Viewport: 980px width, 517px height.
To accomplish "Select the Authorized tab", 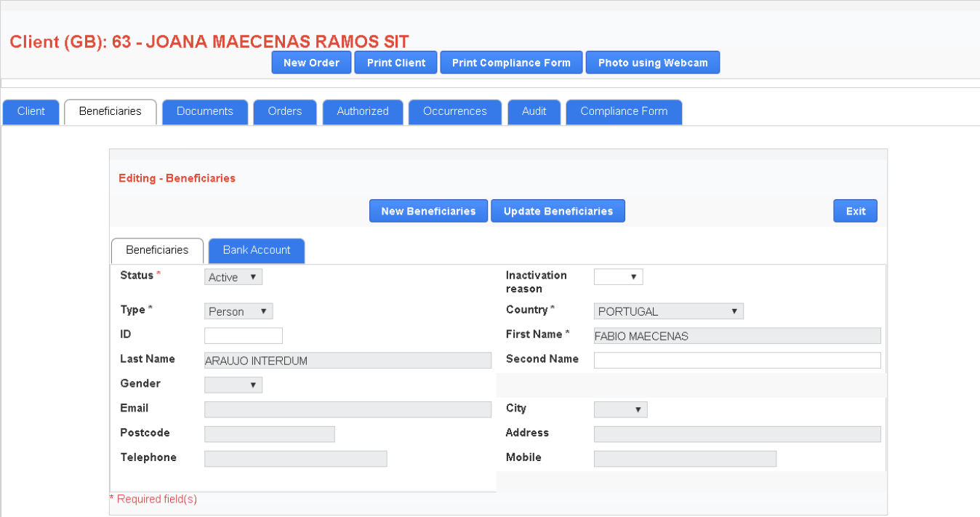I will point(362,112).
